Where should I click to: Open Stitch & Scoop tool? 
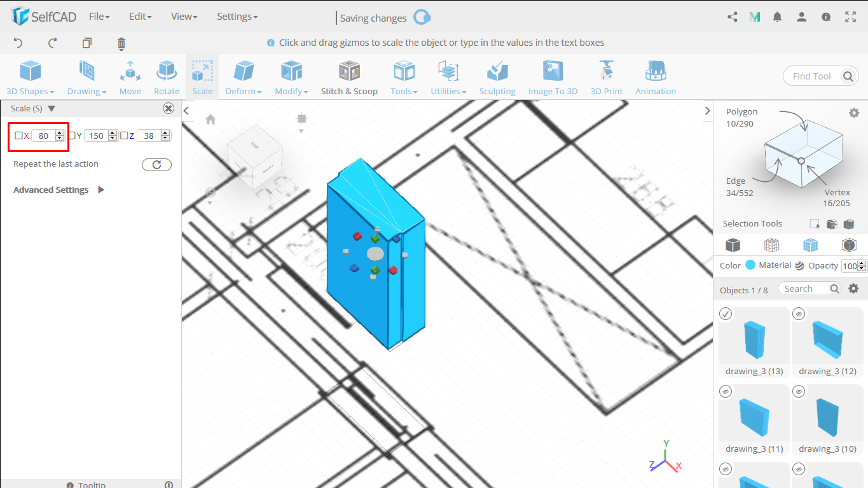[x=349, y=78]
